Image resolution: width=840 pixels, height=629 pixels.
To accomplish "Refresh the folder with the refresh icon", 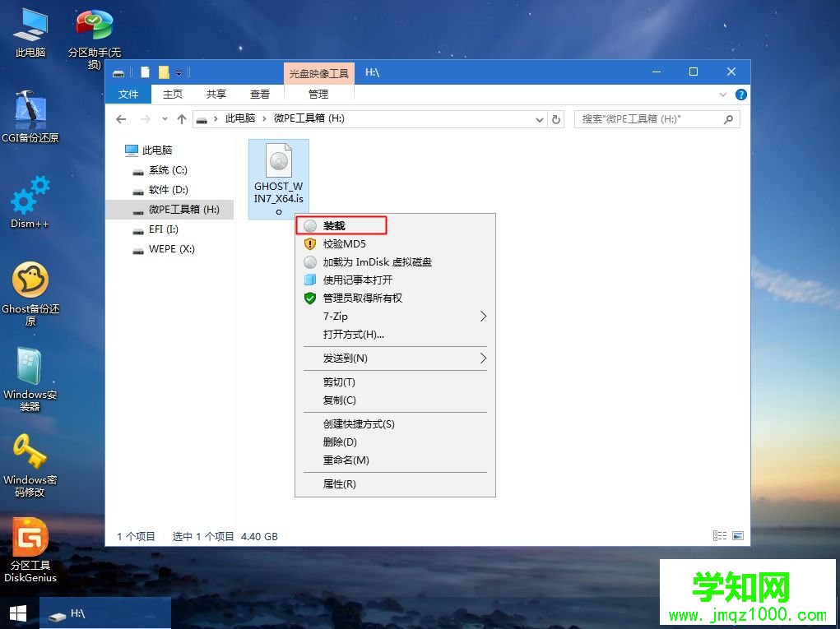I will [x=556, y=118].
